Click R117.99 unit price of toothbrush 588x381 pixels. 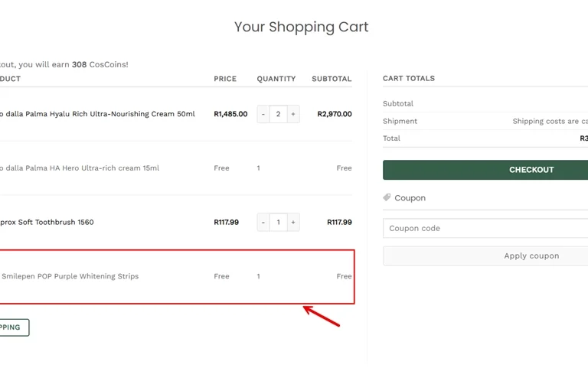click(226, 222)
